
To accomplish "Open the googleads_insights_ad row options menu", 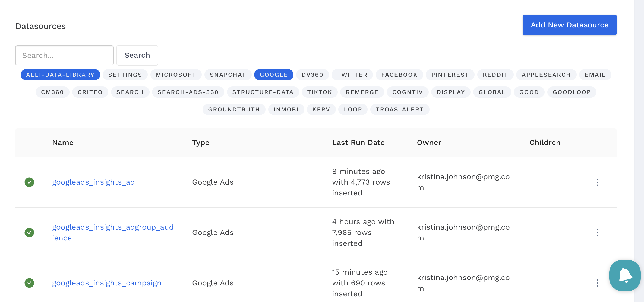I will click(x=597, y=182).
